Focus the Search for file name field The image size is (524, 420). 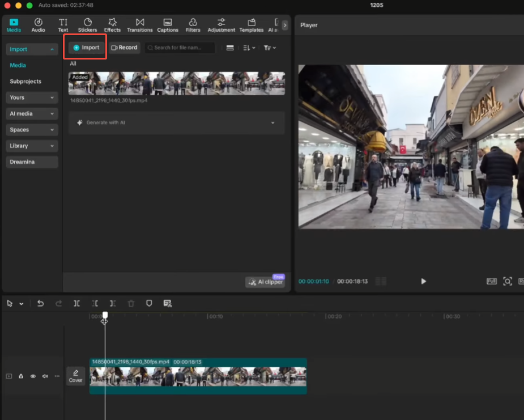(x=180, y=48)
